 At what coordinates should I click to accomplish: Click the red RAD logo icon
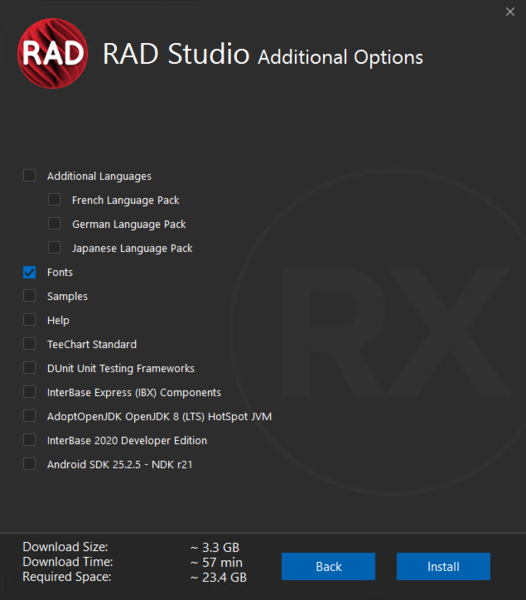click(x=52, y=54)
